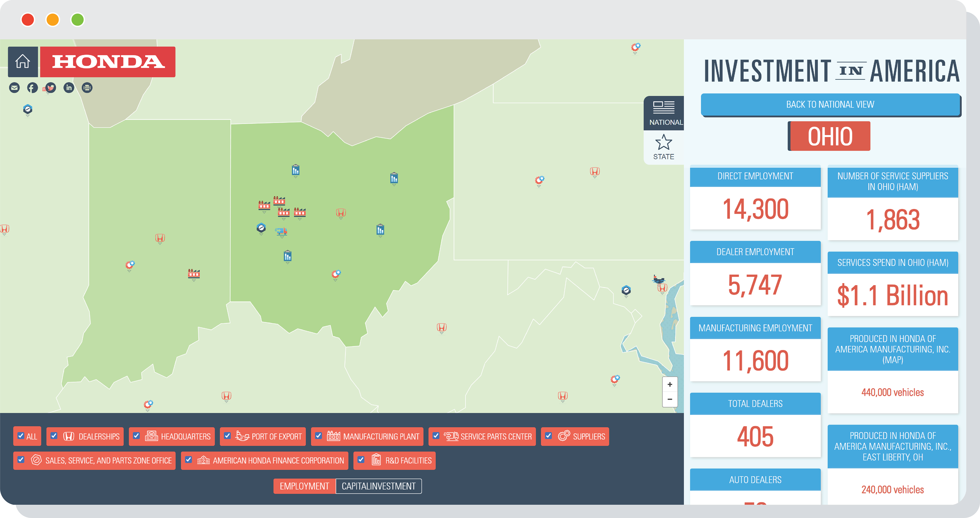This screenshot has height=518, width=980.
Task: Toggle the Headquarters filter checkbox
Action: pos(137,436)
